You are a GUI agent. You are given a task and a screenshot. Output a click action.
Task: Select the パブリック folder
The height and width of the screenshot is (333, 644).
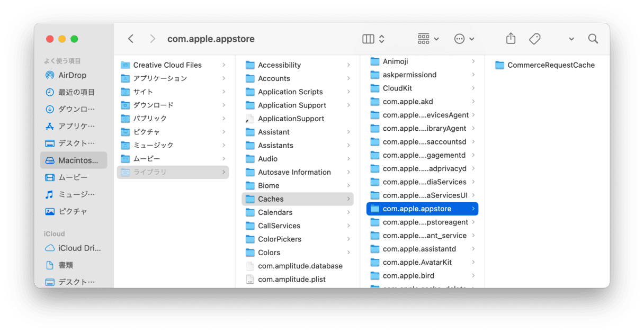tap(173, 119)
